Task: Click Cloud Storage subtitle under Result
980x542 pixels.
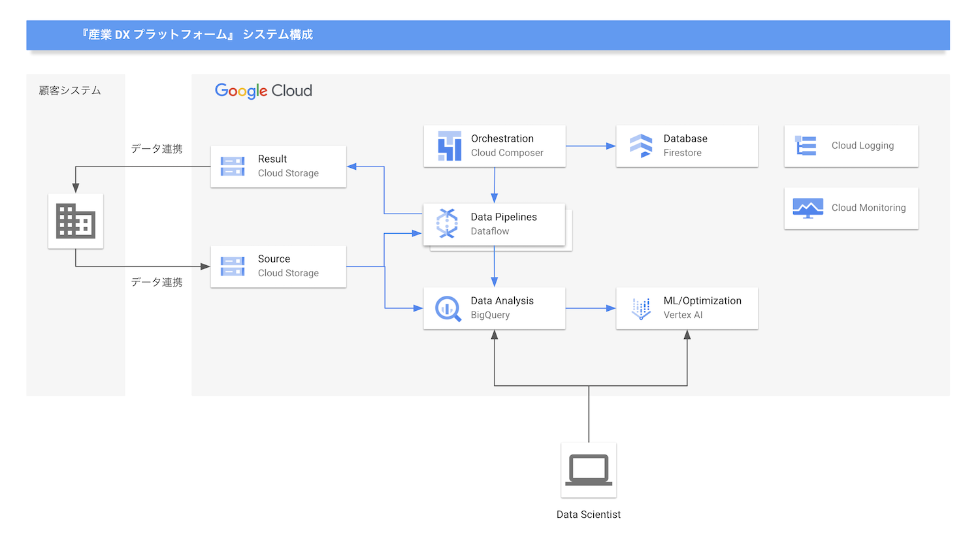Action: point(288,173)
